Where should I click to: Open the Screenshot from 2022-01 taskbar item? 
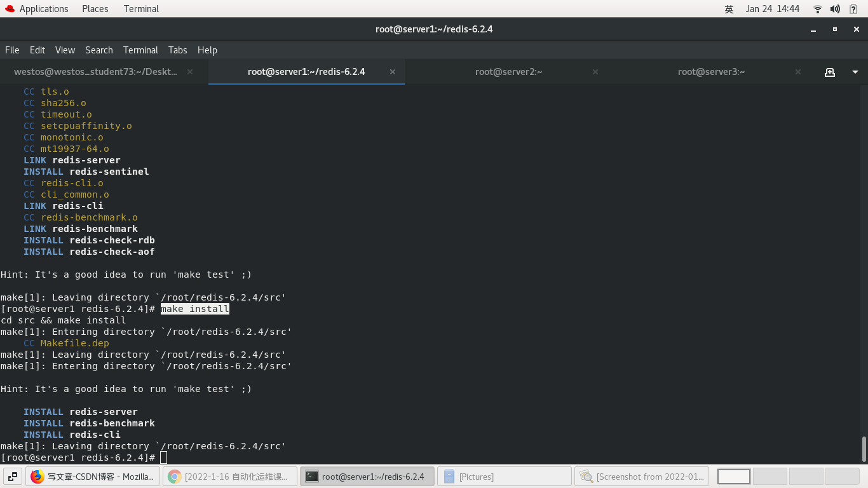(642, 477)
